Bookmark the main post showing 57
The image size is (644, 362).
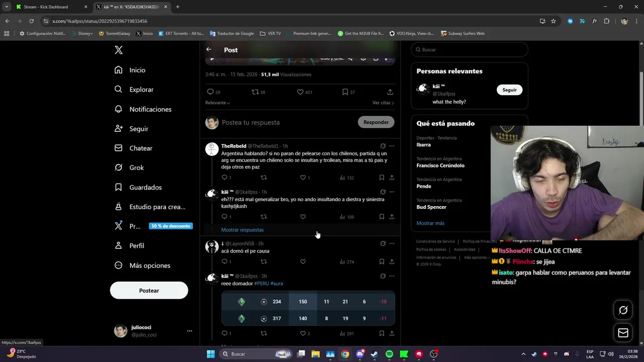(349, 92)
